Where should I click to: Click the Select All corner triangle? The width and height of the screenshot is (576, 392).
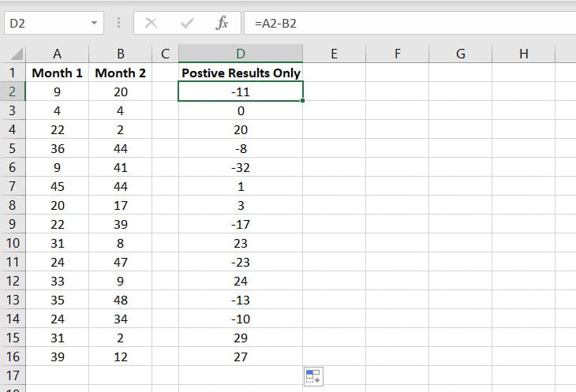(x=17, y=54)
